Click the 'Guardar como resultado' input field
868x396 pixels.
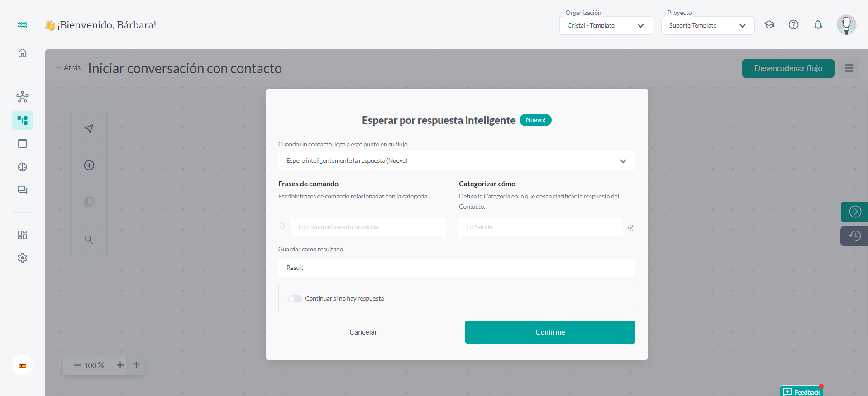coord(456,268)
